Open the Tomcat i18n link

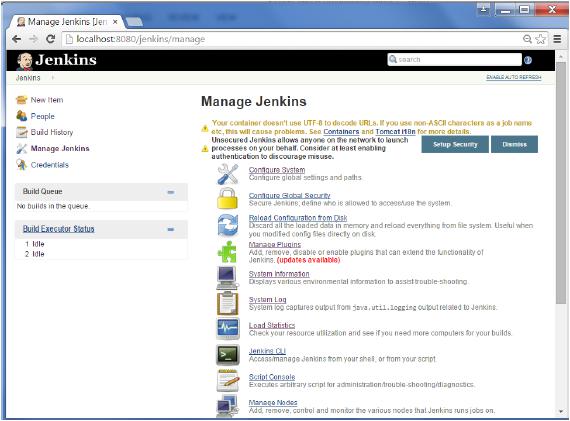[x=395, y=132]
